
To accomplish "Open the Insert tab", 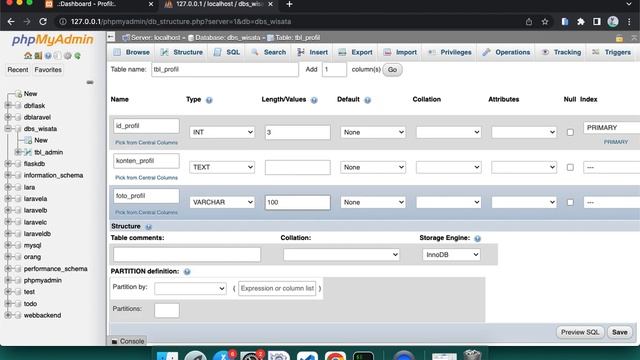I will (312, 52).
